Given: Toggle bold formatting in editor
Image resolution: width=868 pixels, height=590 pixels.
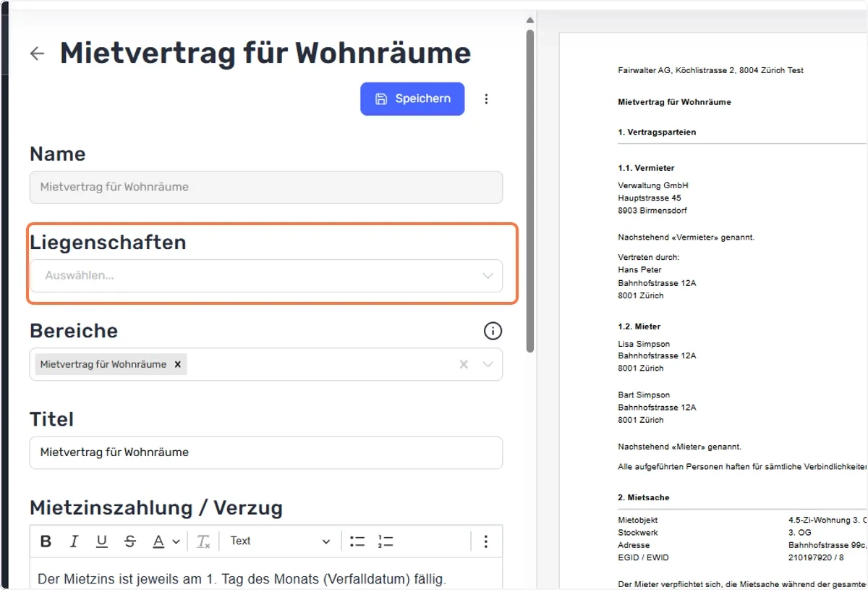Looking at the screenshot, I should click(46, 541).
